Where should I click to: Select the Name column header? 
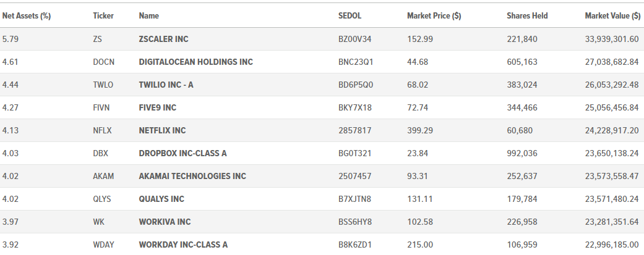[148, 16]
